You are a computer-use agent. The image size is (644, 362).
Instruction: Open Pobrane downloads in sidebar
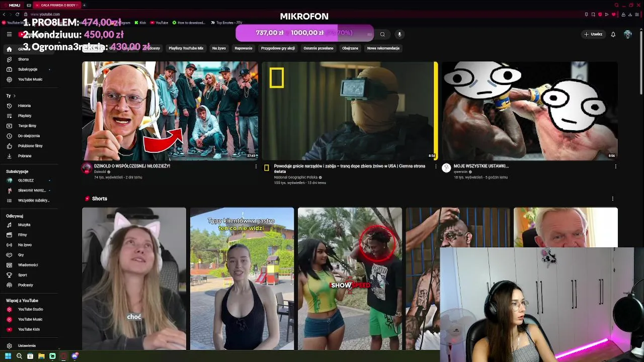tap(28, 156)
